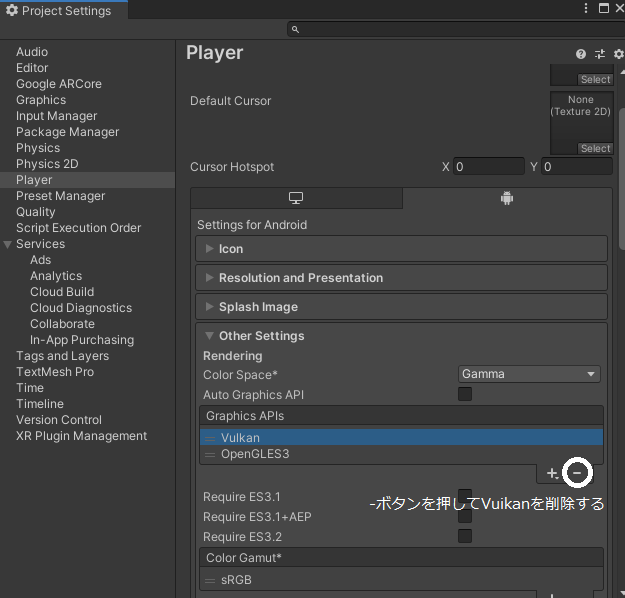Select the Ads service item
This screenshot has width=625, height=598.
coord(41,260)
